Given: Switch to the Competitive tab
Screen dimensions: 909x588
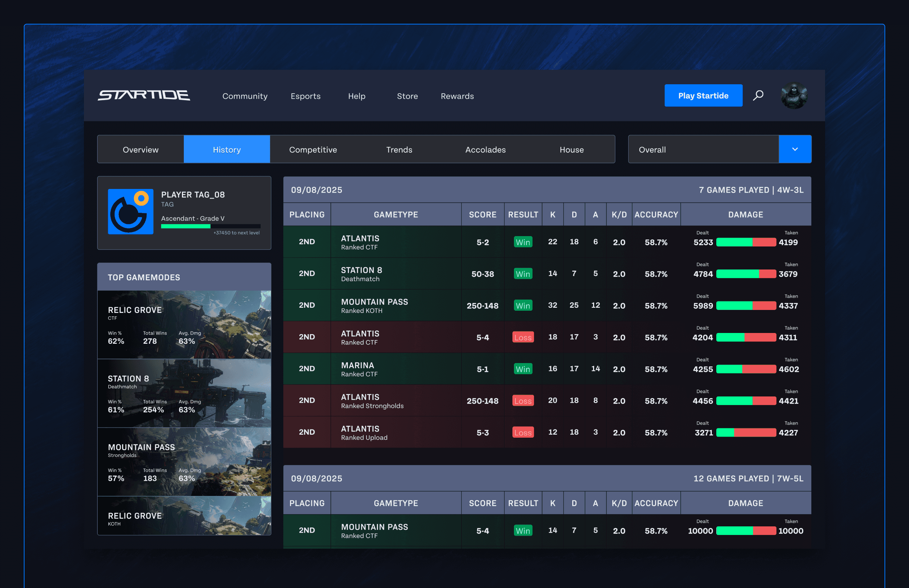Looking at the screenshot, I should click(x=313, y=149).
